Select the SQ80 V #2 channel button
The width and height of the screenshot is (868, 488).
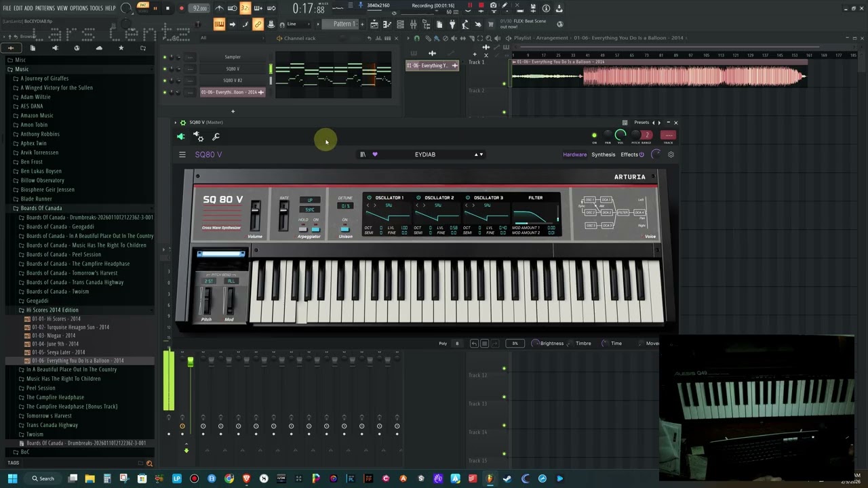point(233,80)
